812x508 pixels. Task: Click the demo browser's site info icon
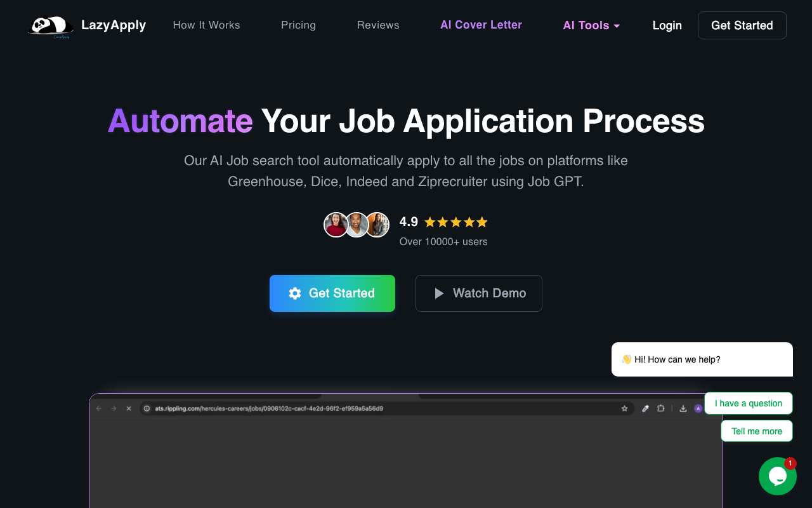click(x=147, y=408)
